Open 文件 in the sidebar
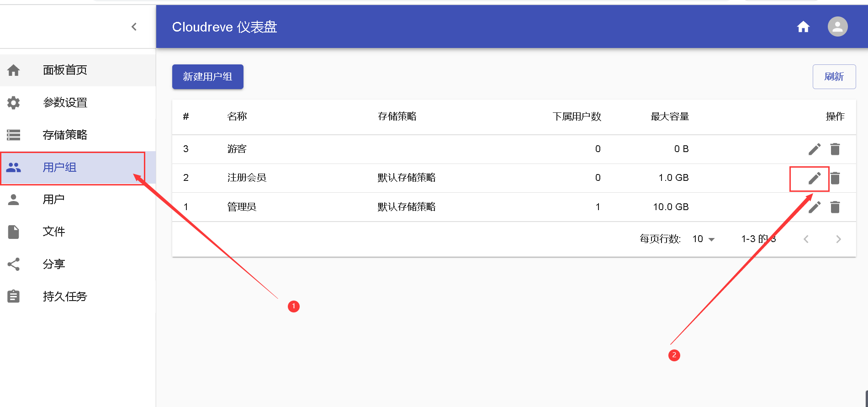 point(78,232)
